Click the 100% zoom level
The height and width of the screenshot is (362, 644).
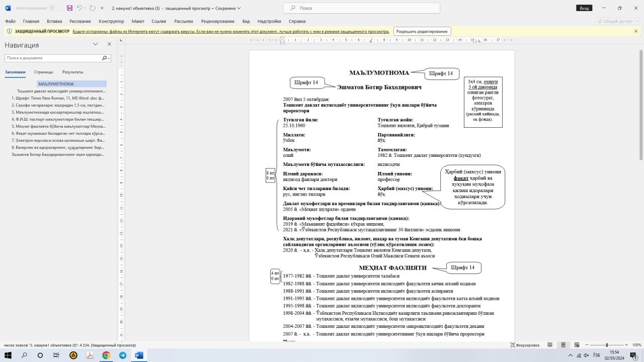click(x=636, y=345)
